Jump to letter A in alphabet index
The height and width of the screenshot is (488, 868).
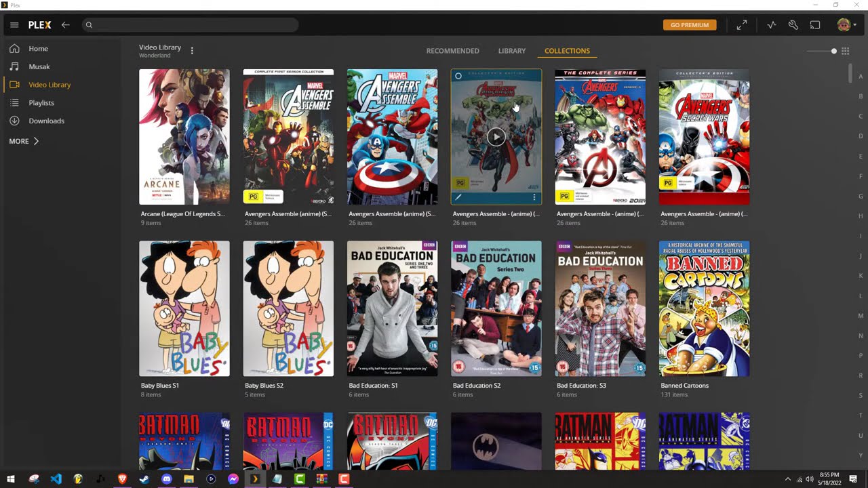pyautogui.click(x=861, y=77)
